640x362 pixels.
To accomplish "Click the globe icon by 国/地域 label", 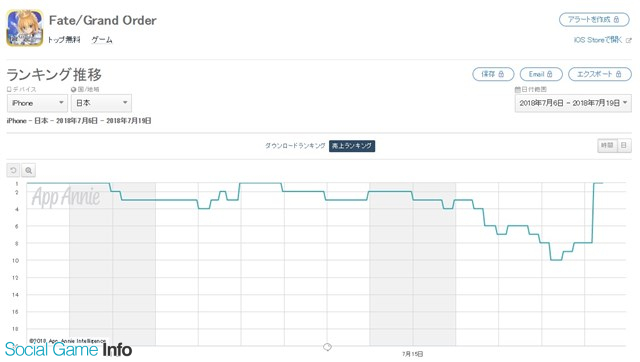I will [x=73, y=89].
